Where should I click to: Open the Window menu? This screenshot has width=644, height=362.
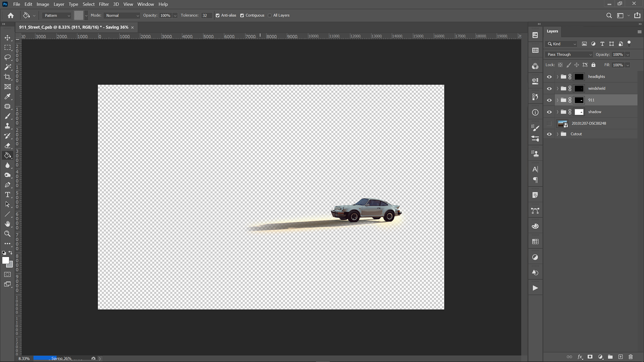(145, 4)
